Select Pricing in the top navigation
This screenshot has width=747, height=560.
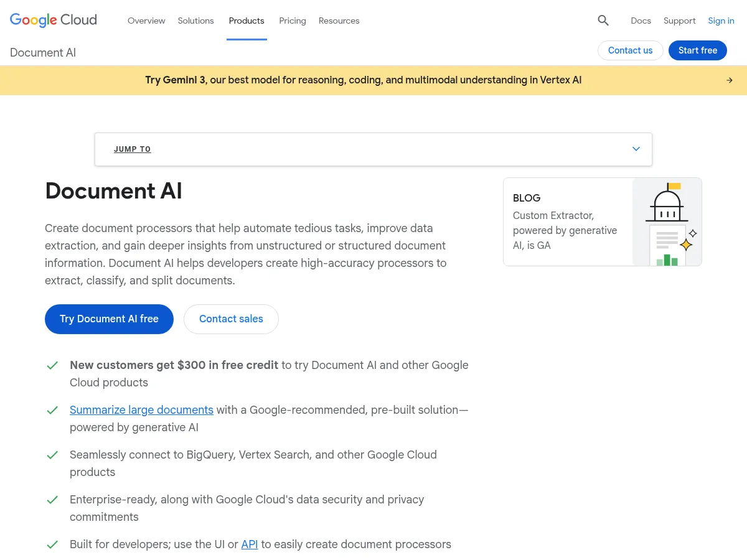coord(292,21)
